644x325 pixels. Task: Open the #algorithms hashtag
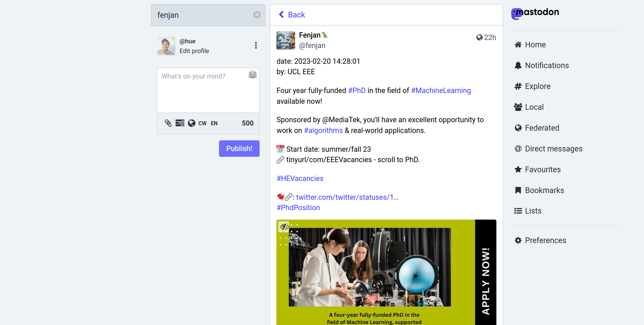coord(323,131)
